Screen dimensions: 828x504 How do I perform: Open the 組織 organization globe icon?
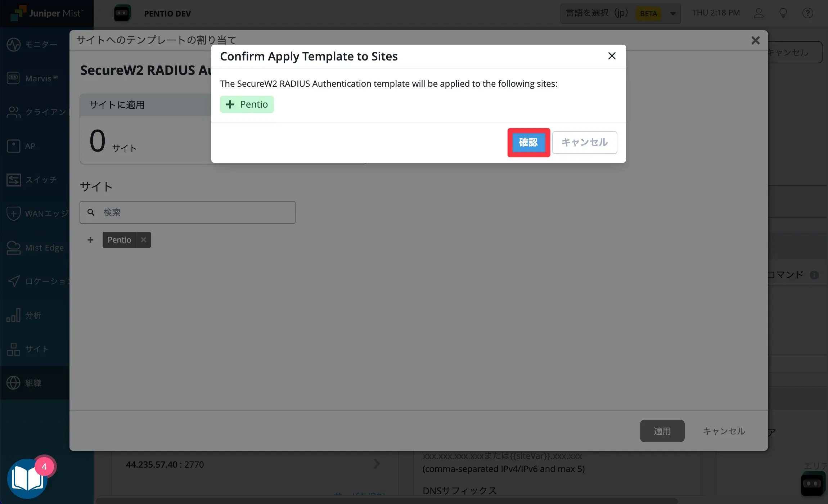coord(14,383)
